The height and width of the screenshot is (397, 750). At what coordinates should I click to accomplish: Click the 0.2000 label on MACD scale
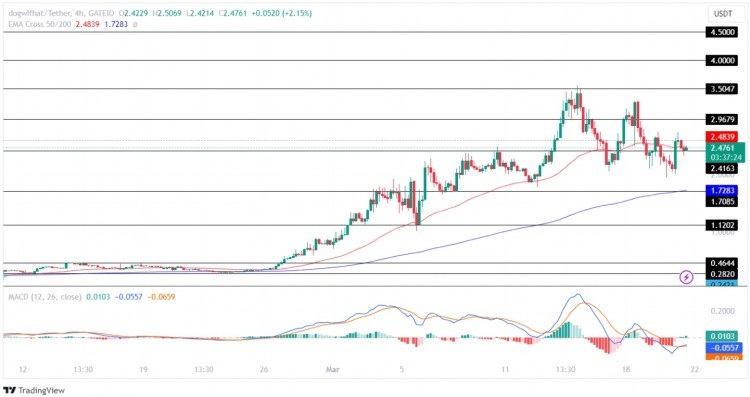722,311
